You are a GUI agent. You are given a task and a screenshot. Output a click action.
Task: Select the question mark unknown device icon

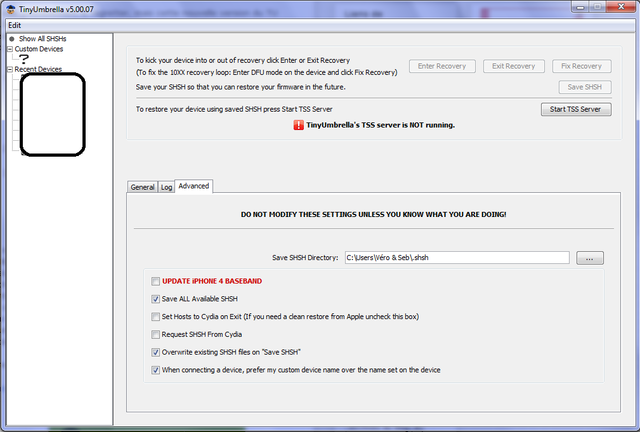[25, 59]
